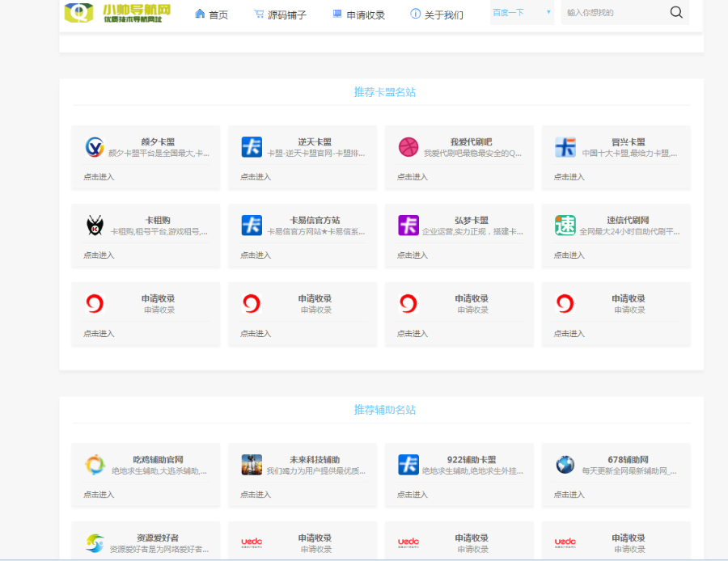Click the 卡易信官方站 blue 卡 icon
Viewport: 728px width, 561px height.
tap(252, 226)
